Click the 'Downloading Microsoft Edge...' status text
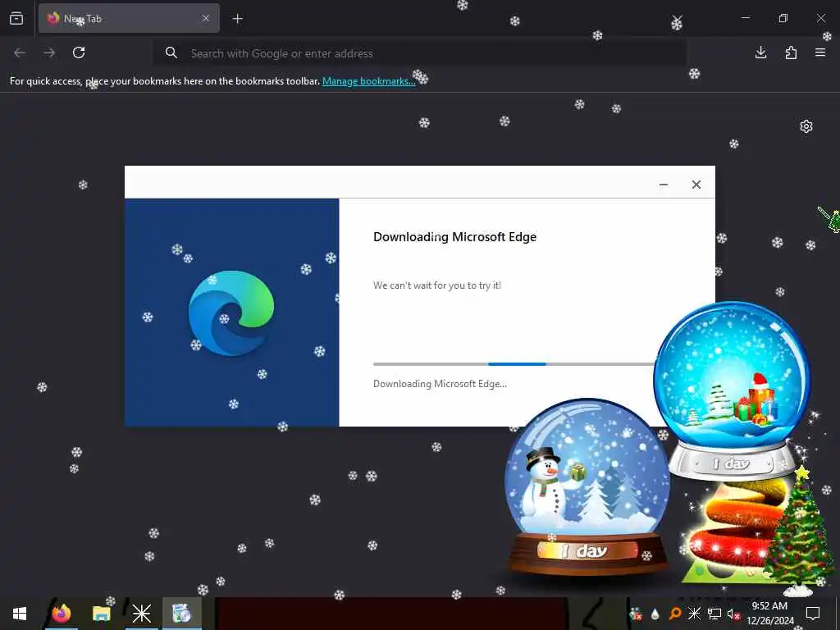The width and height of the screenshot is (840, 630). [440, 384]
